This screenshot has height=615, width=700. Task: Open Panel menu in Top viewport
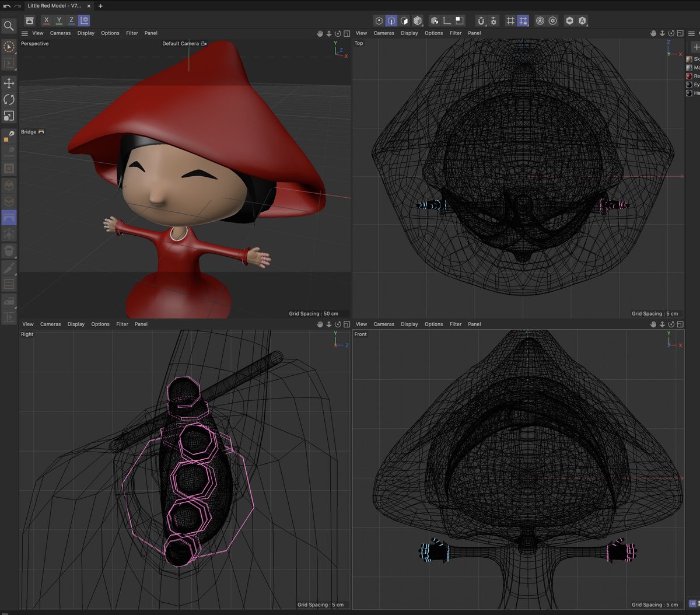pos(475,33)
